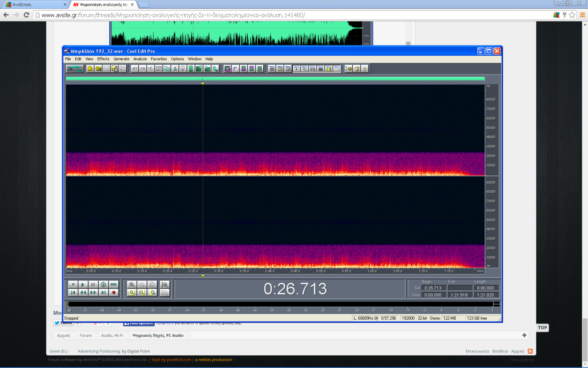Screen dimensions: 588x368
Task: Click the TOP button on the page
Action: (543, 328)
